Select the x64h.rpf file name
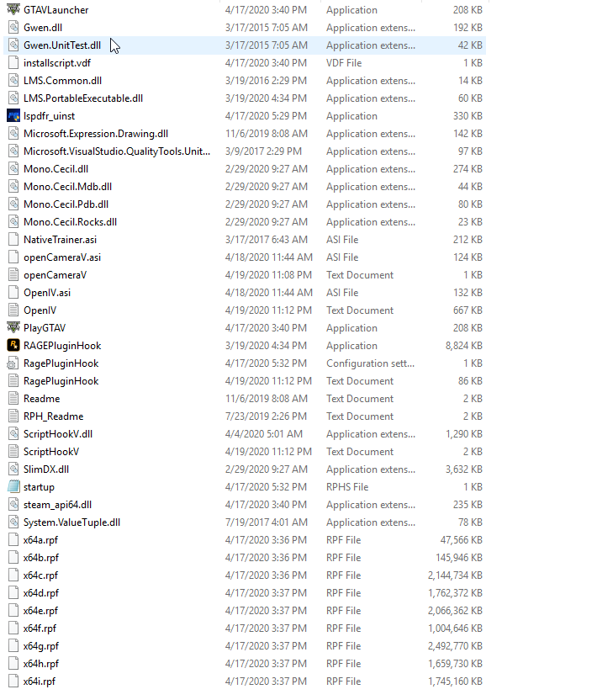Viewport: 597px width, 700px height. click(41, 664)
